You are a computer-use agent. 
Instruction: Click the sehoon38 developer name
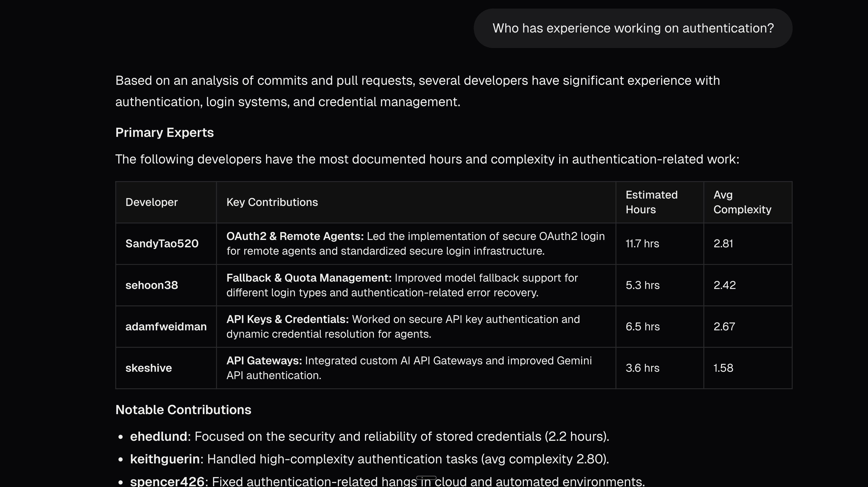(152, 285)
